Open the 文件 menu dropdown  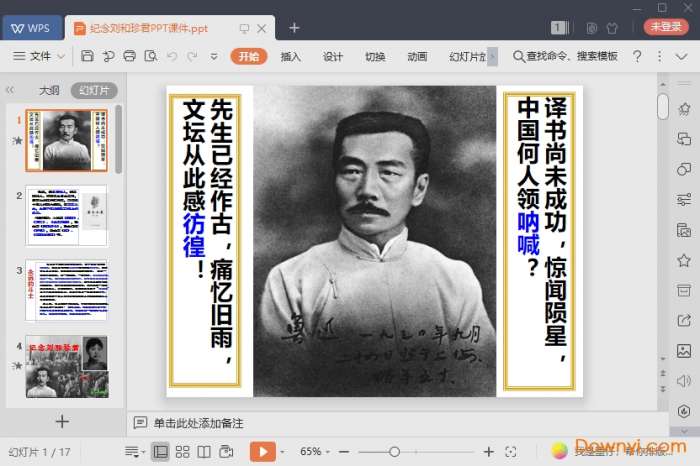pos(40,57)
